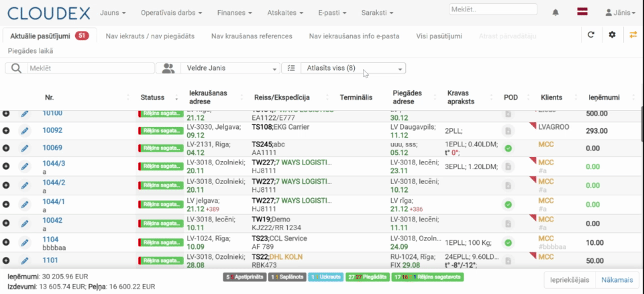
Task: Click the green POD checkmark for order 10069
Action: (x=508, y=148)
